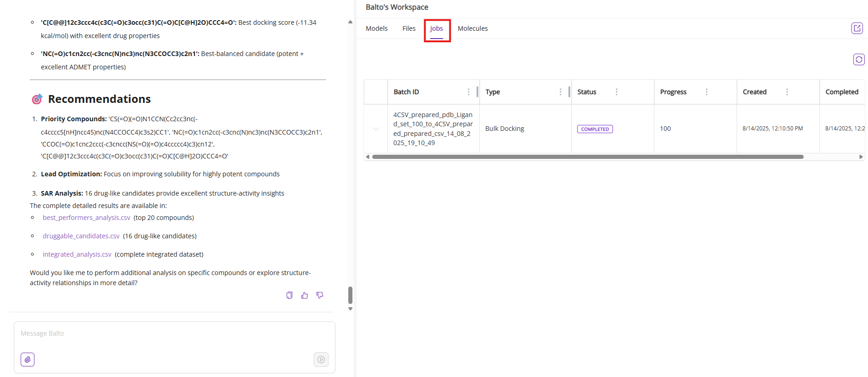Expand the Bulk Docking job row
The height and width of the screenshot is (377, 868).
coord(376,129)
